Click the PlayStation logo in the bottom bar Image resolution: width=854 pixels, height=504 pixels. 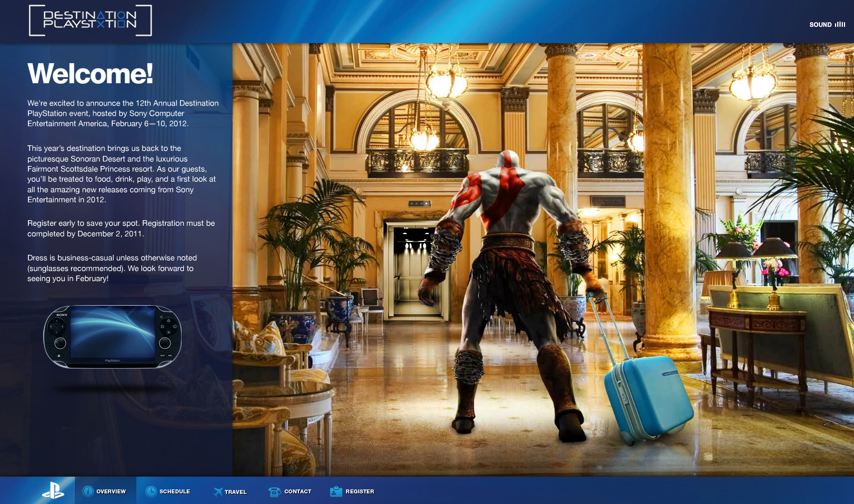[53, 491]
